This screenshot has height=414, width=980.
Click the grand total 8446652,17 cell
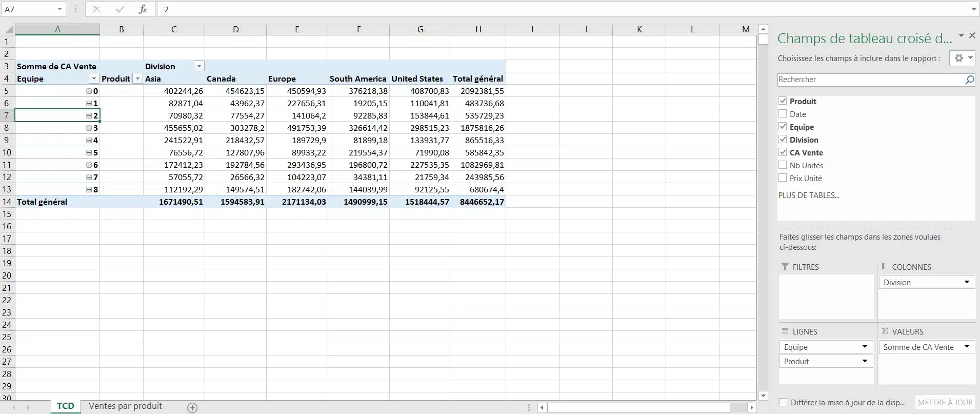[x=478, y=202]
